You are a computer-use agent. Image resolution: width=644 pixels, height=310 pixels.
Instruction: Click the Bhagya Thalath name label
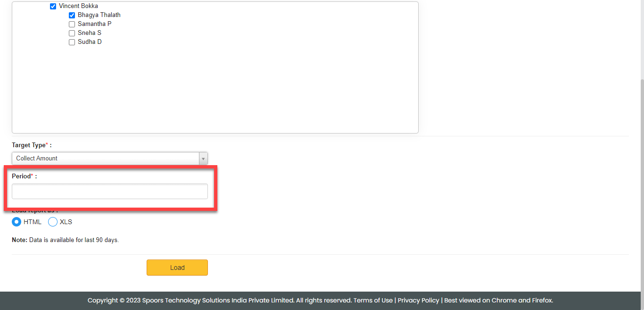(x=99, y=15)
